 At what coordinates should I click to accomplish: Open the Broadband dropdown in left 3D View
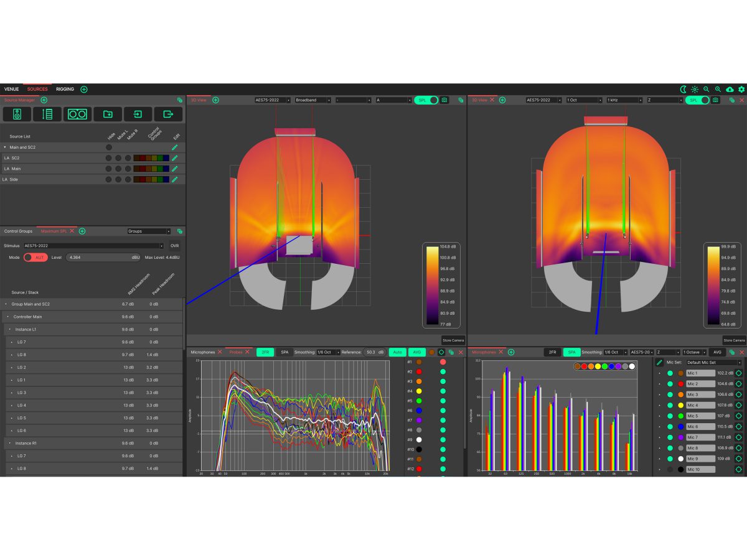(x=312, y=100)
